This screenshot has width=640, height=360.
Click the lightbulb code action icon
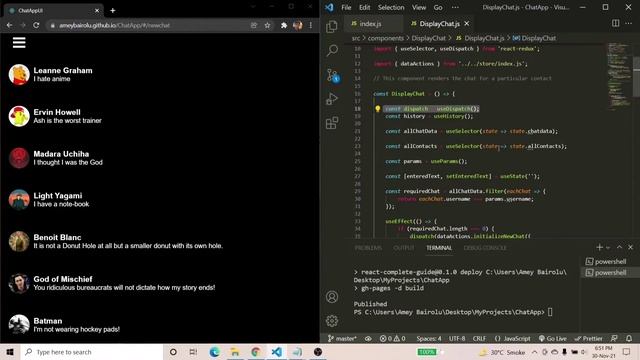pos(378,109)
